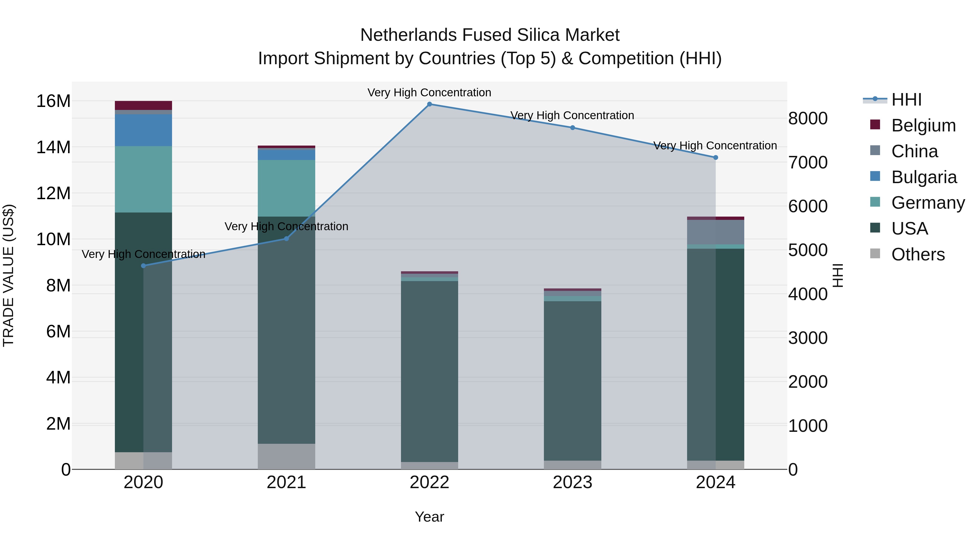Click the TRADE VALUE (US$) axis title

point(8,275)
